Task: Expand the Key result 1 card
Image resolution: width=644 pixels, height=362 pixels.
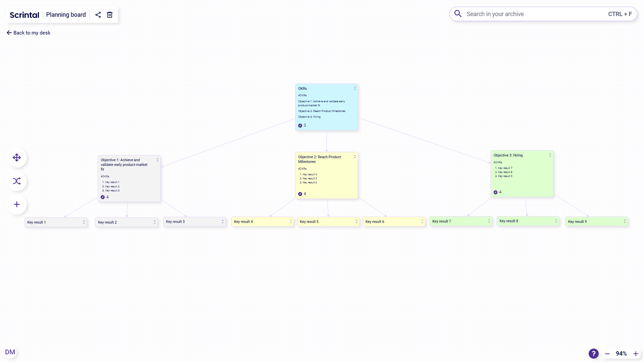Action: (x=84, y=222)
